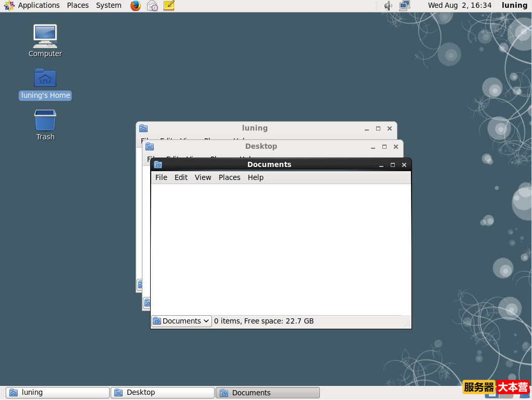Launch the Firefox web browser icon

coord(136,6)
